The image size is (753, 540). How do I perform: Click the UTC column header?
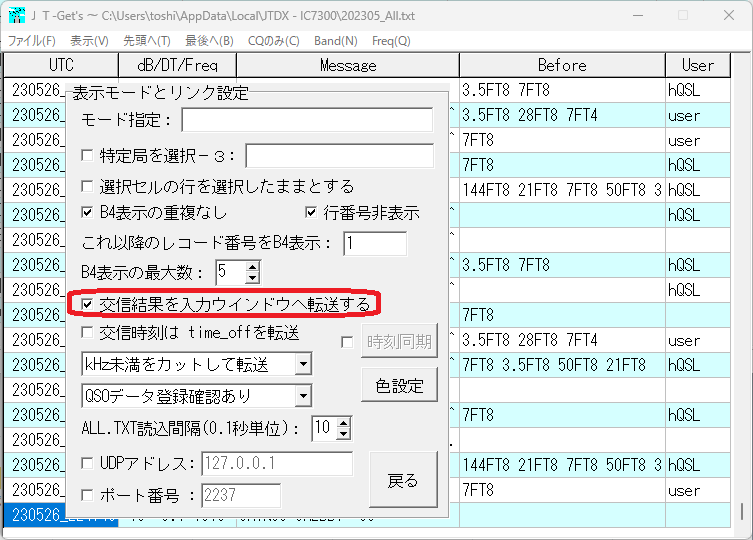point(61,65)
